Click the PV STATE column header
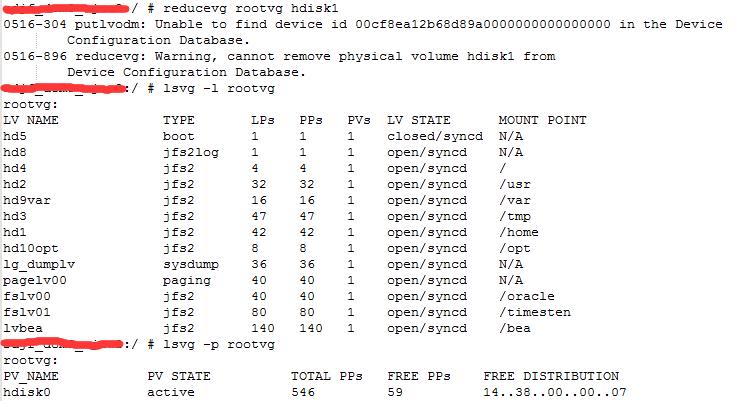Image resolution: width=745 pixels, height=401 pixels. coord(179,376)
